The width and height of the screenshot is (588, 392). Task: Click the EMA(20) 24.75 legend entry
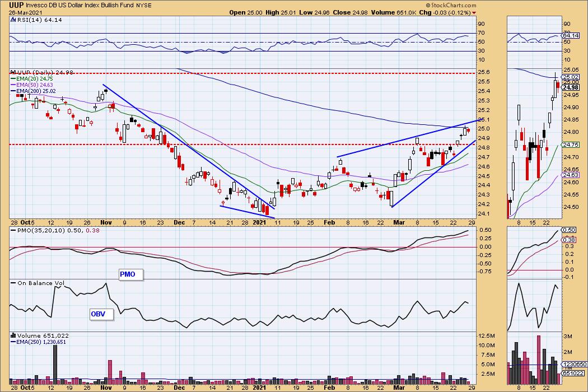[34, 79]
